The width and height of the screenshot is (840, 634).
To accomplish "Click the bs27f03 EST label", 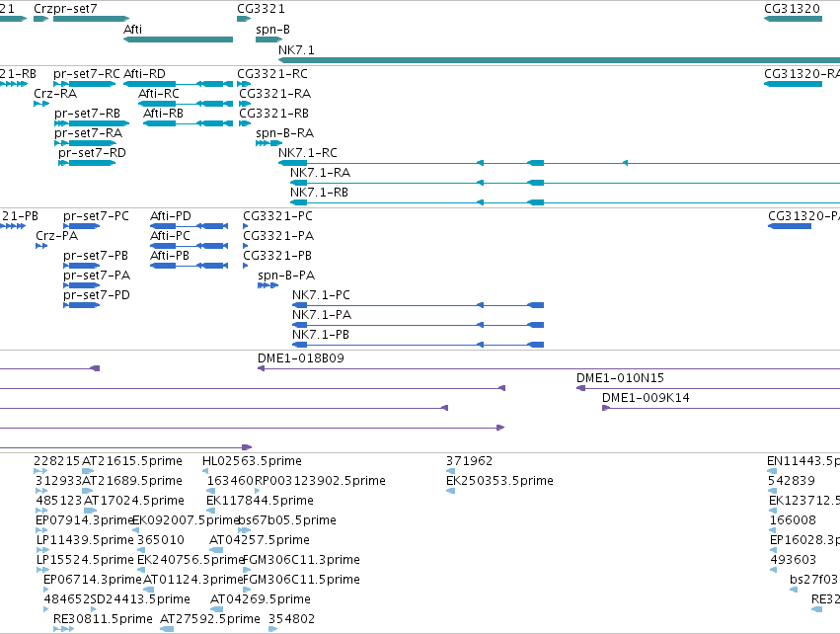I will point(813,581).
